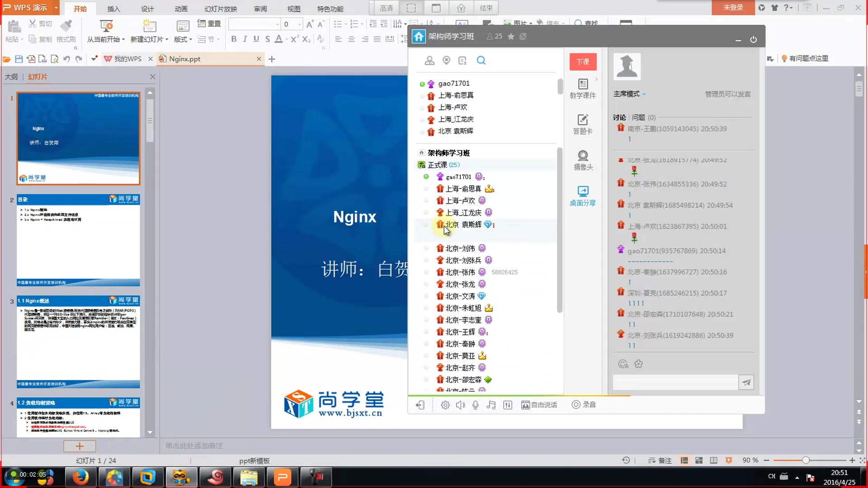Open the 幻灯片放映 ribbon tab

click(221, 9)
